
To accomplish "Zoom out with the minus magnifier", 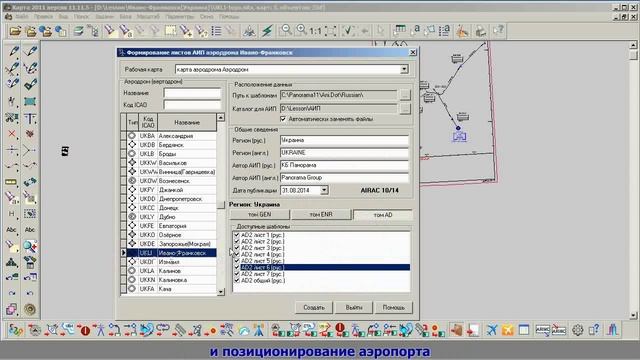I will 286,31.
